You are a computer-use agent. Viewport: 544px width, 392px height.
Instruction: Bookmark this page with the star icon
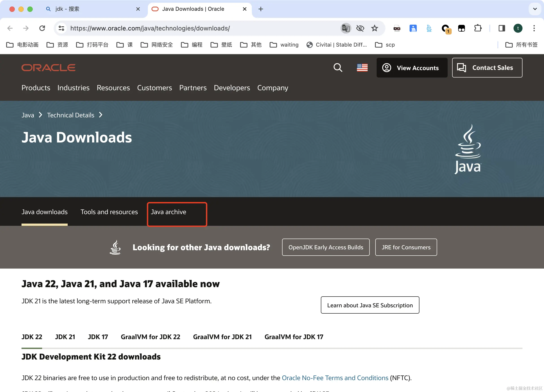tap(374, 28)
